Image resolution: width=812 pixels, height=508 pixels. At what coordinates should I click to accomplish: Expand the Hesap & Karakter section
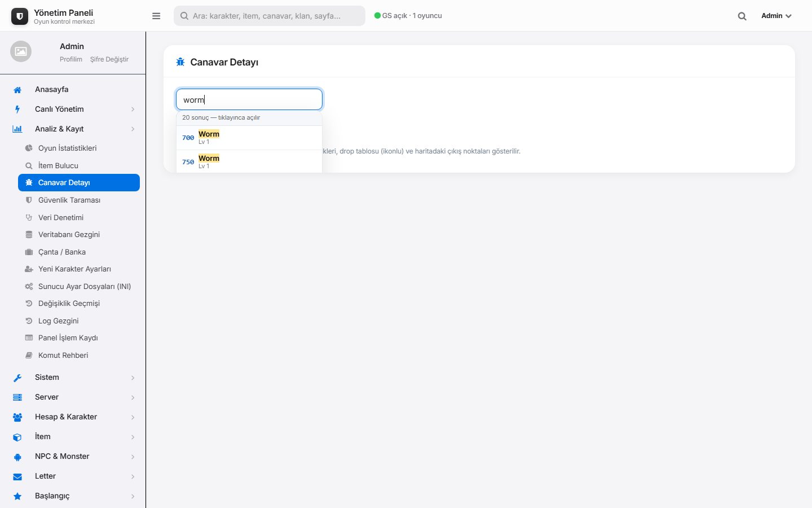tap(73, 417)
